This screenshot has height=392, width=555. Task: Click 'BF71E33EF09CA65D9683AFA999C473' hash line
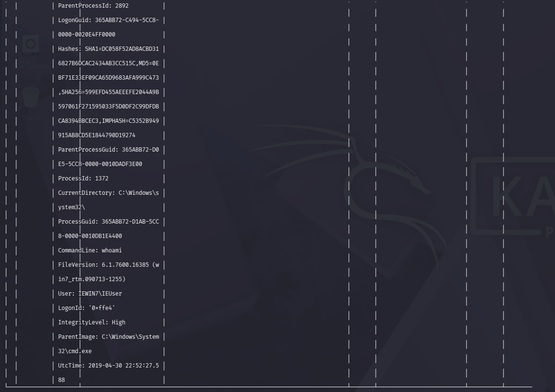[109, 78]
